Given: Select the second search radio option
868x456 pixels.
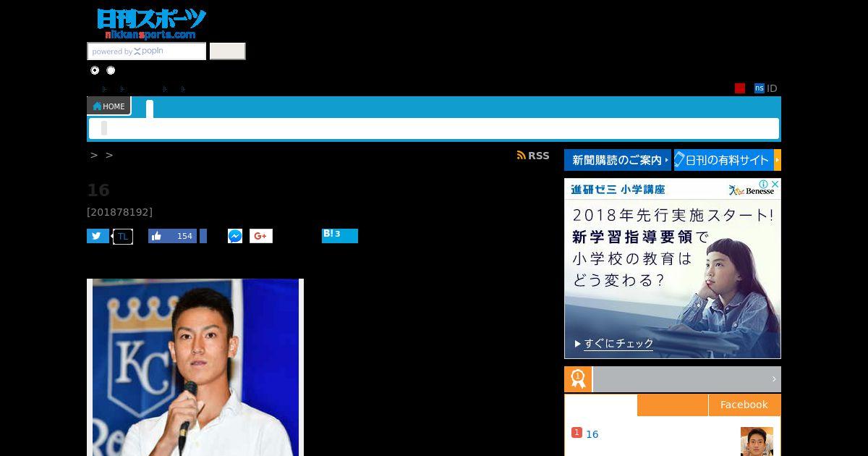Looking at the screenshot, I should pos(111,70).
